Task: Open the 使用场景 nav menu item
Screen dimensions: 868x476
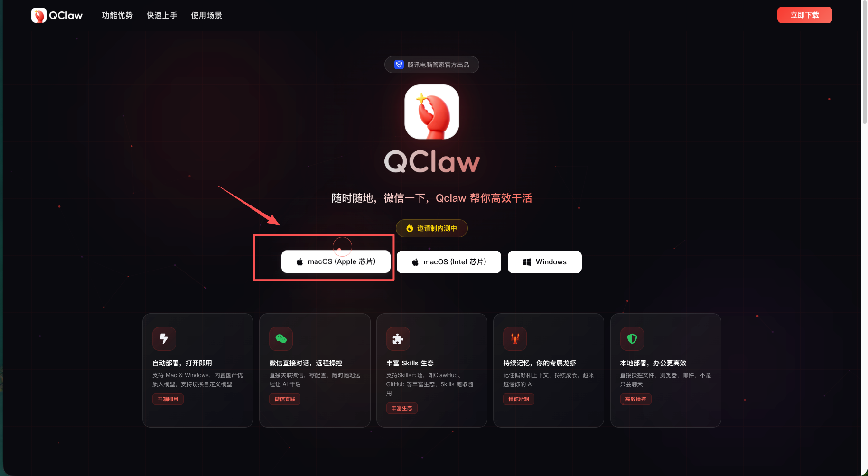Action: 206,15
